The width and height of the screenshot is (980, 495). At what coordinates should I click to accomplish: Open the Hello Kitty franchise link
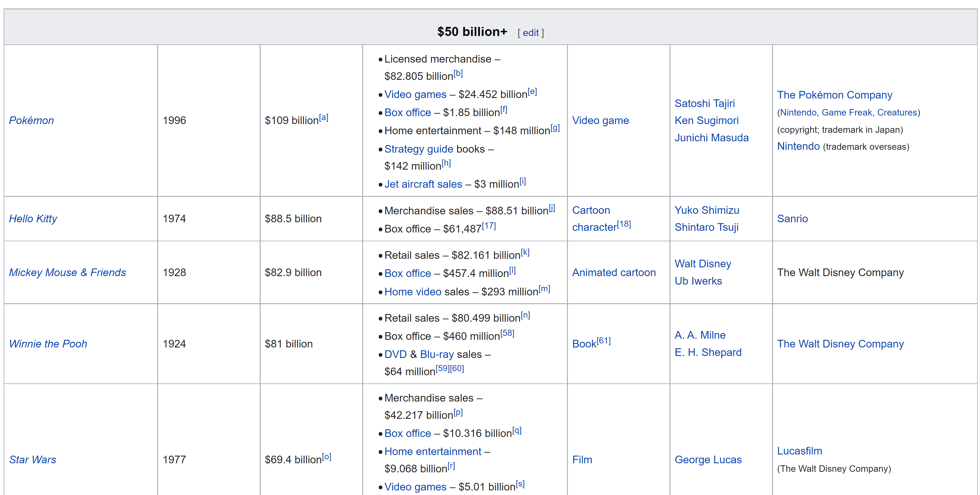[x=33, y=218]
